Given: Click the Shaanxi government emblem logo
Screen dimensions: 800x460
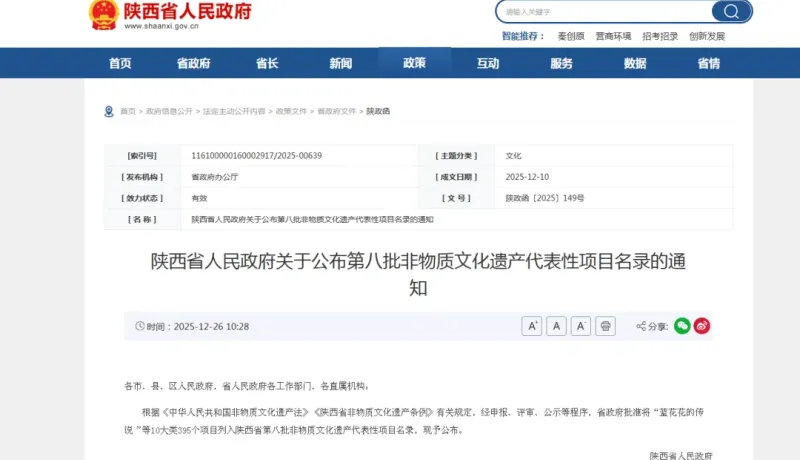Looking at the screenshot, I should tap(103, 14).
